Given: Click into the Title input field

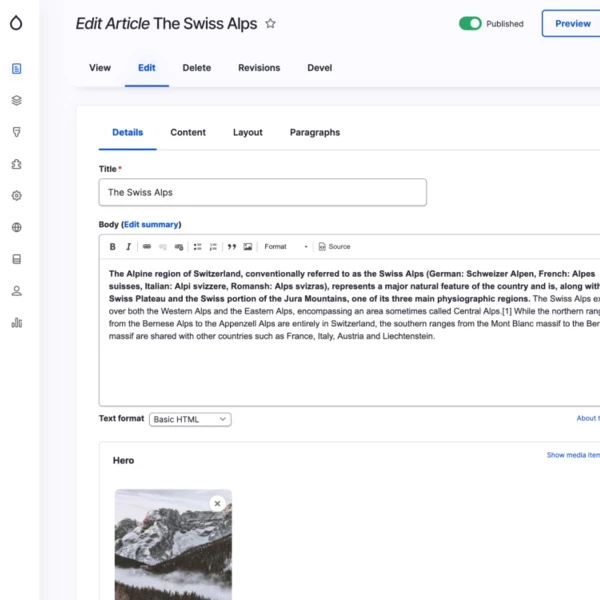Looking at the screenshot, I should pyautogui.click(x=262, y=192).
